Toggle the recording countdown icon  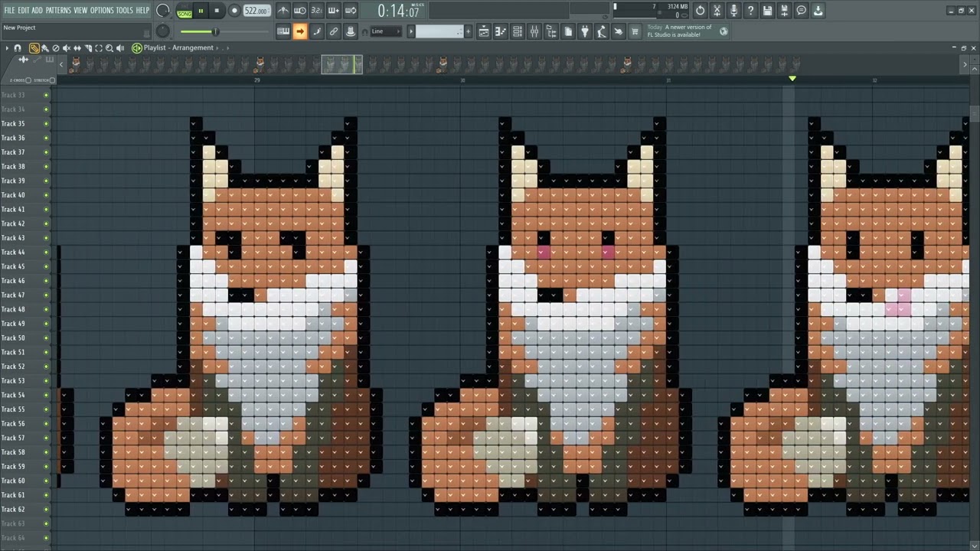pyautogui.click(x=317, y=11)
